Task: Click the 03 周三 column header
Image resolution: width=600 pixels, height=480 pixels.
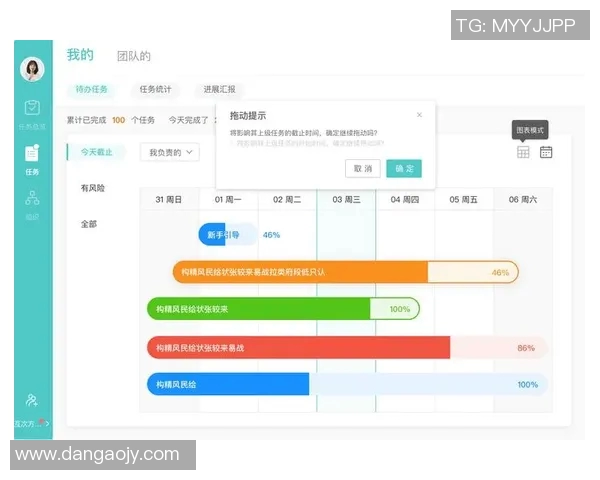Action: (346, 199)
